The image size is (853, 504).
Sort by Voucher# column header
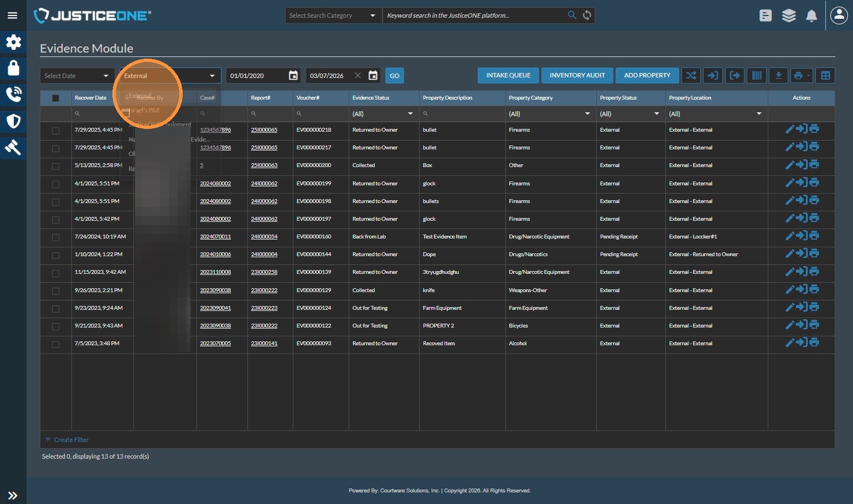(x=308, y=98)
